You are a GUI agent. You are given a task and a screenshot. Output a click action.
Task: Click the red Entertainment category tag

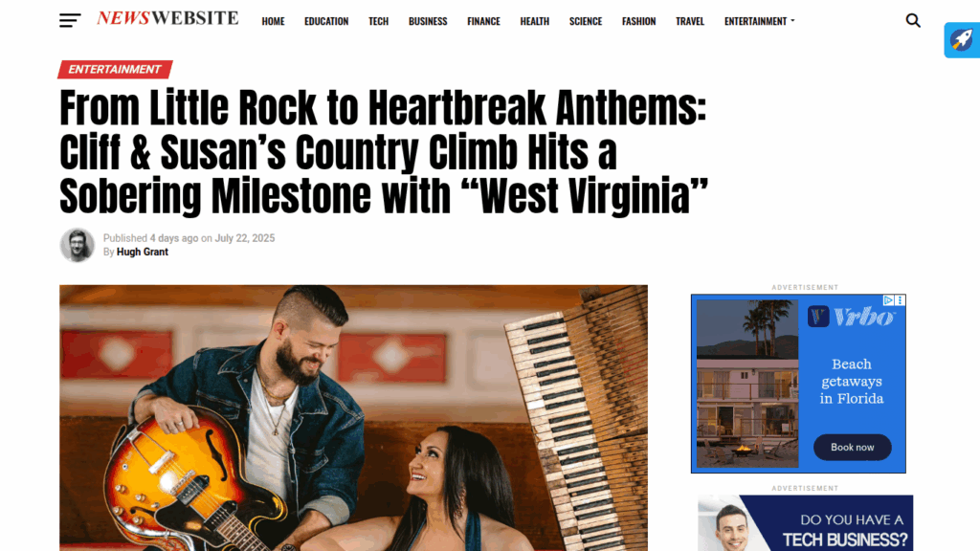click(115, 69)
